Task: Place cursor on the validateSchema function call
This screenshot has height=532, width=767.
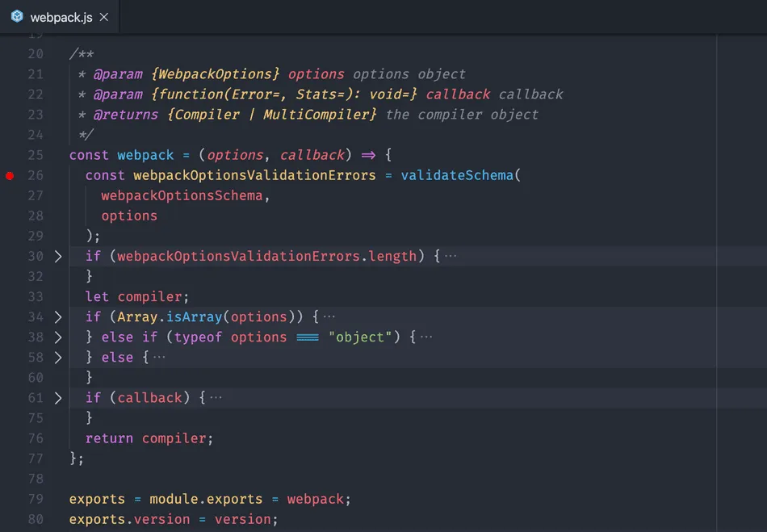Action: coord(457,175)
